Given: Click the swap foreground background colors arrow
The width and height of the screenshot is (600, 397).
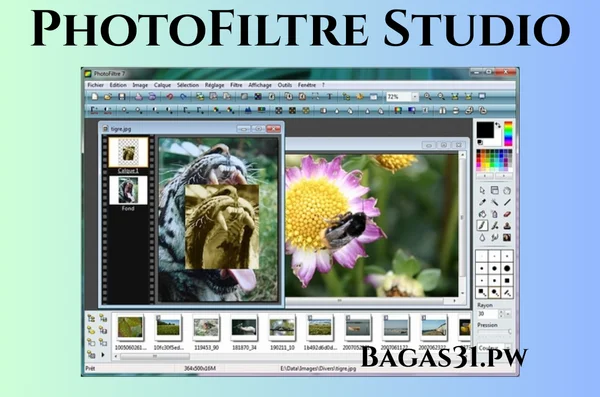Looking at the screenshot, I should click(498, 125).
